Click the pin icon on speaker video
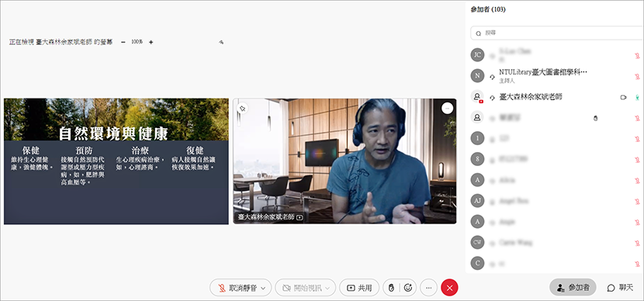The width and height of the screenshot is (644, 301). click(x=242, y=109)
